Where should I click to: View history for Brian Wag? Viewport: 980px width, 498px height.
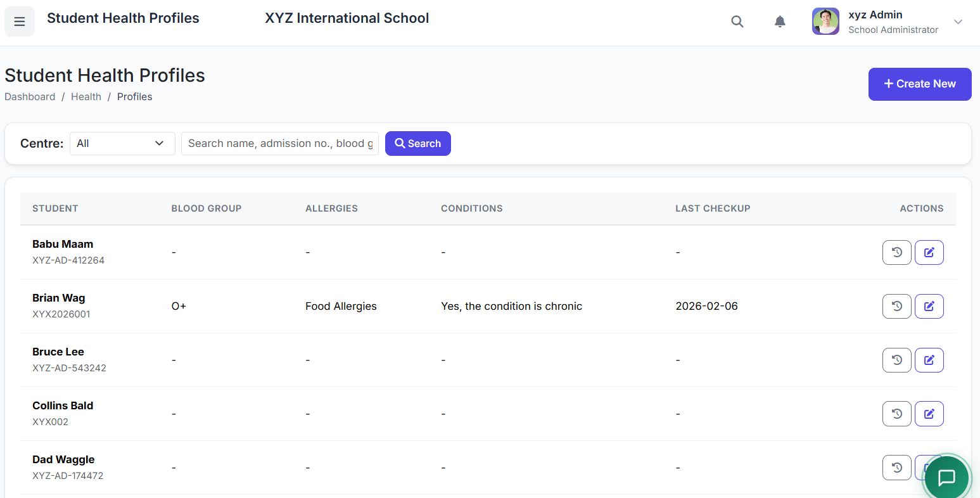[897, 306]
